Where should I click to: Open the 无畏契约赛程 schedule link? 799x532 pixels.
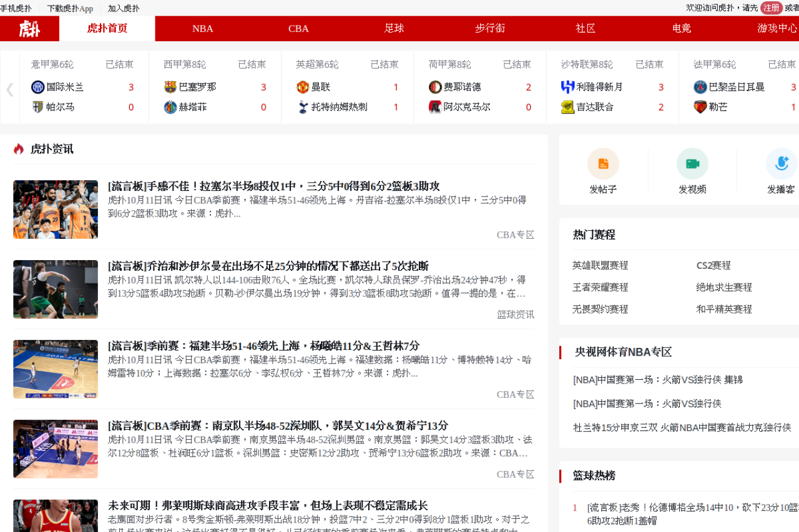click(600, 309)
